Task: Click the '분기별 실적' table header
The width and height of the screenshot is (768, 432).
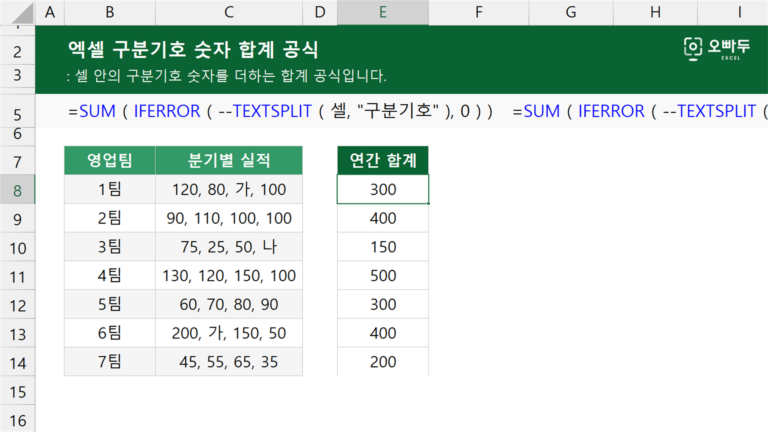Action: 229,160
